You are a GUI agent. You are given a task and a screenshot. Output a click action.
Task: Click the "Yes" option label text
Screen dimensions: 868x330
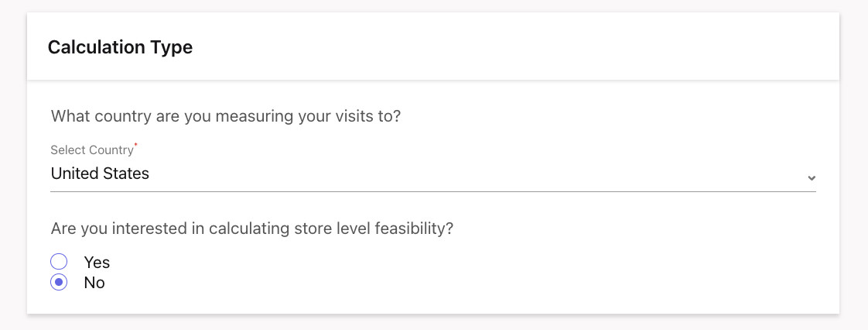(x=97, y=263)
